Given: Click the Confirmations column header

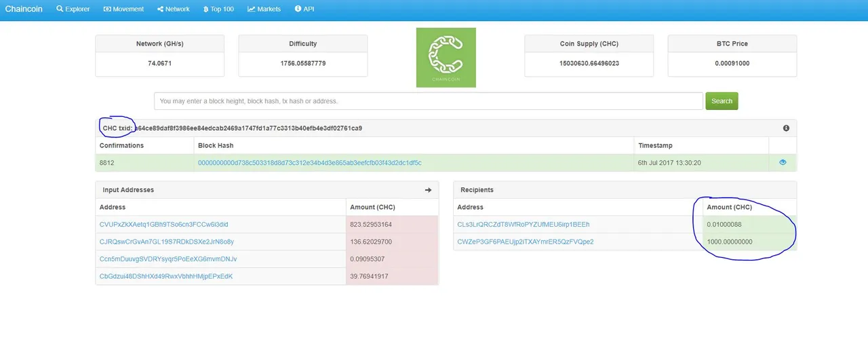Looking at the screenshot, I should click(x=122, y=145).
